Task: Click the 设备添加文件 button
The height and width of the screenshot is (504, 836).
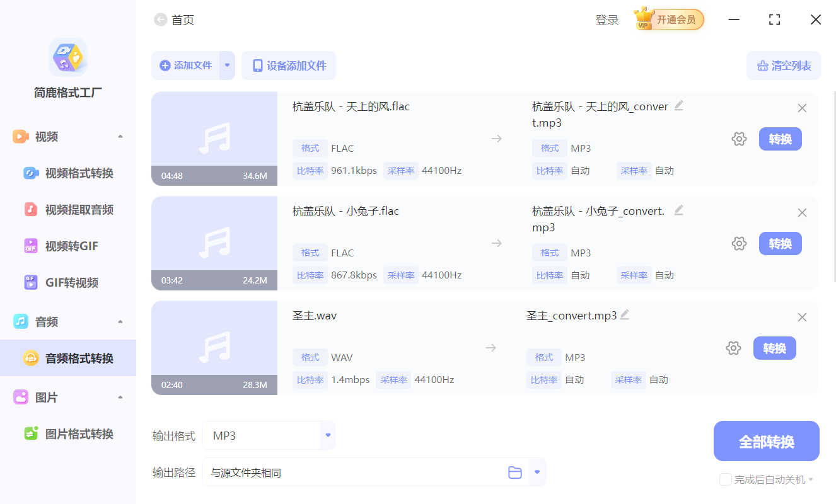Action: 289,66
